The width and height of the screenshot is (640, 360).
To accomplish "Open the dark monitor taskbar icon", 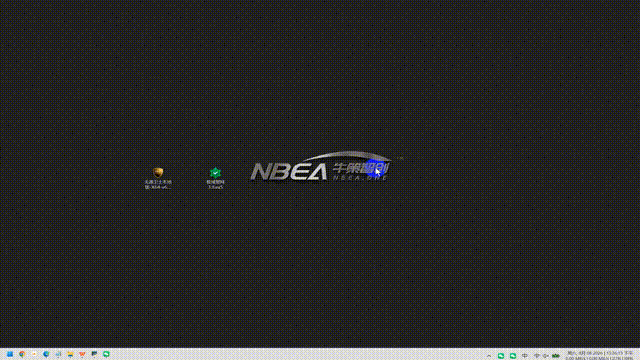I will pos(94,354).
